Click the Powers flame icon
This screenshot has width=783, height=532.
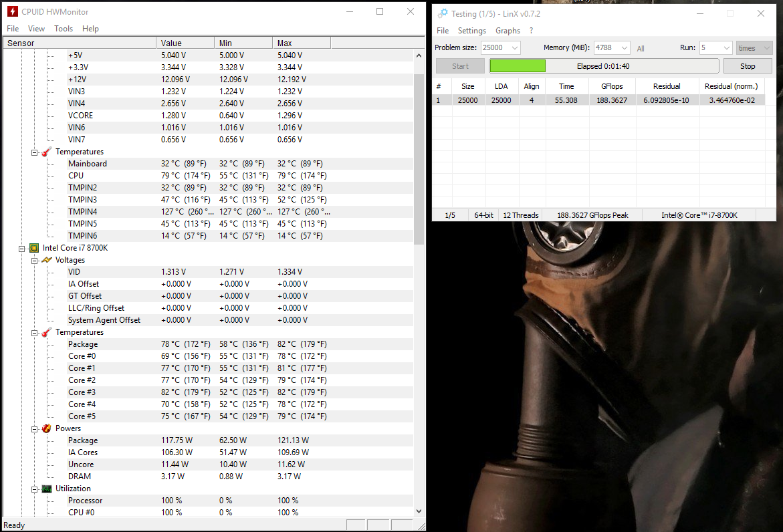pos(46,428)
